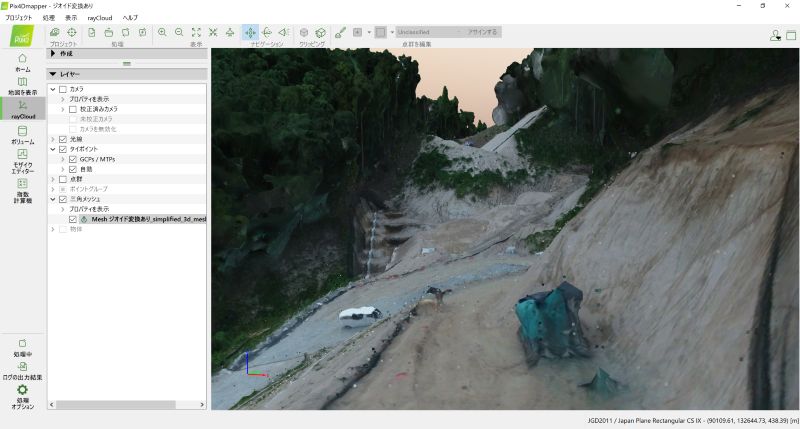
Task: Expand the 作成 panel section
Action: pos(53,54)
